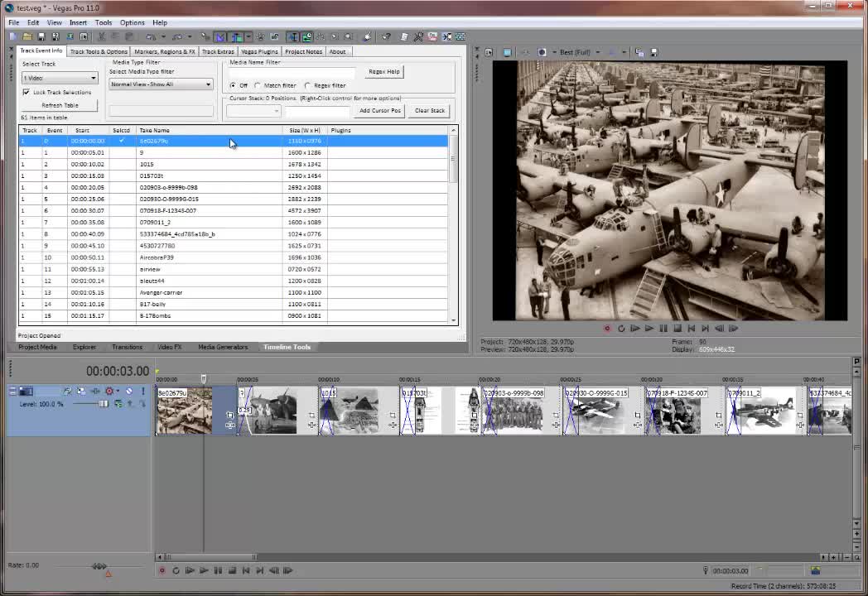Toggle the Selctd checkmark in the 8e02679u row

pos(122,141)
